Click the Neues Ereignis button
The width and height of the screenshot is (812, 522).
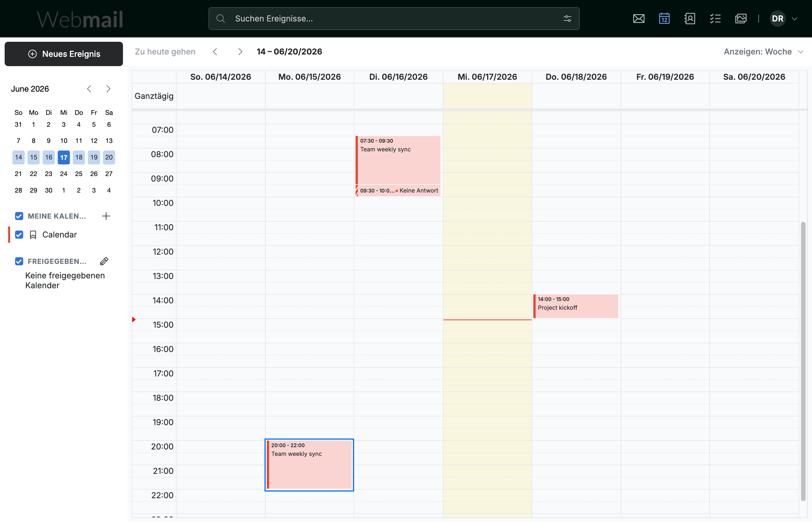(64, 54)
